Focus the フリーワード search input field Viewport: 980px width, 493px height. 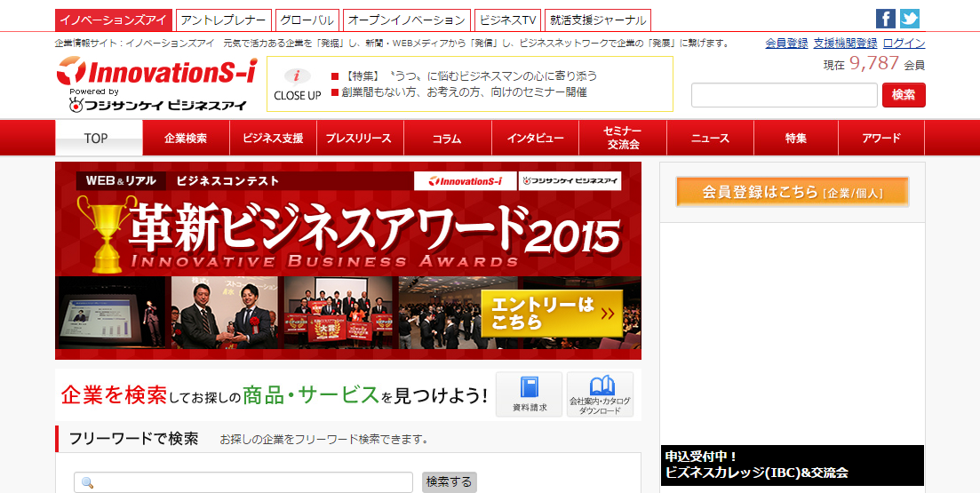click(243, 482)
